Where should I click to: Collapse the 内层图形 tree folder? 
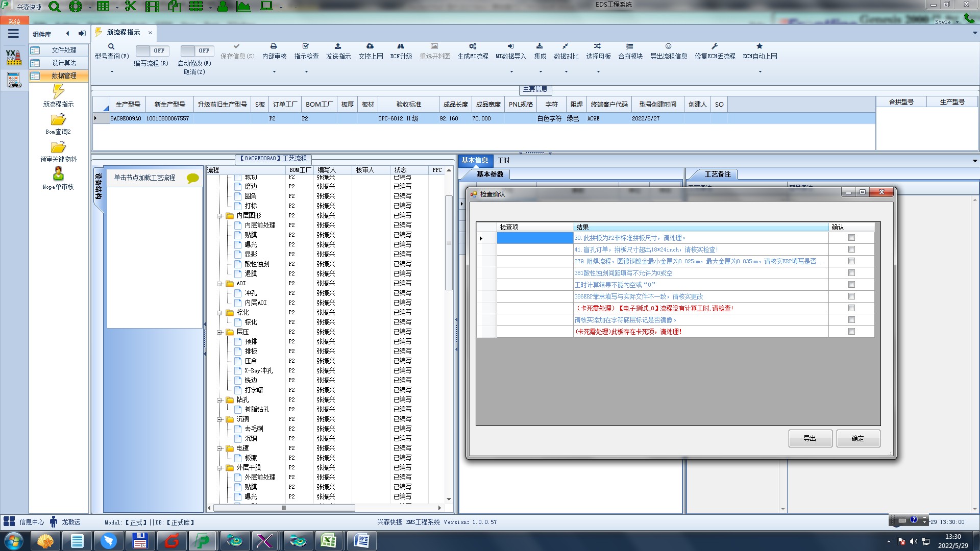(219, 216)
